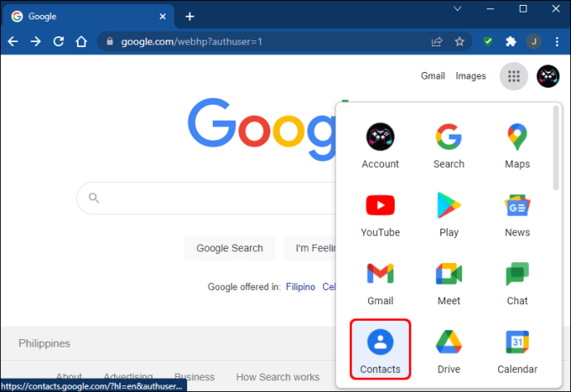The width and height of the screenshot is (571, 392).
Task: Click the Gmail link in header
Action: point(433,76)
